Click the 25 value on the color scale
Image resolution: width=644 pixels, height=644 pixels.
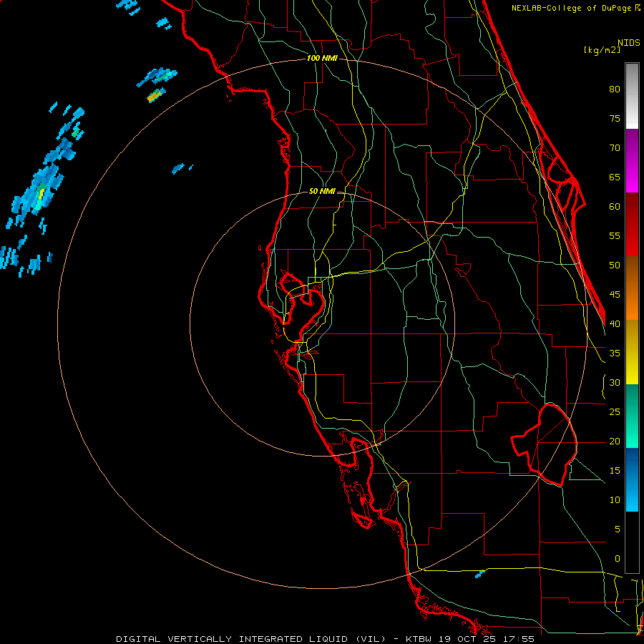click(615, 412)
